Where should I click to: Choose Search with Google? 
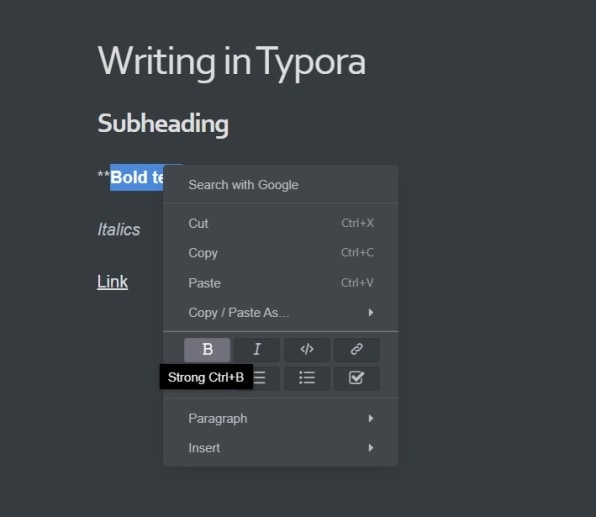281,185
